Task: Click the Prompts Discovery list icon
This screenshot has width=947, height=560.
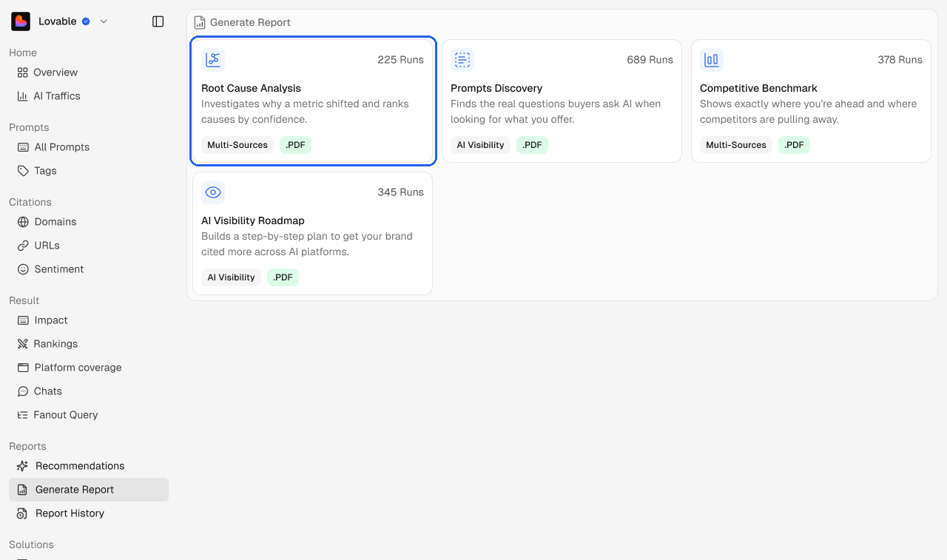Action: click(x=462, y=60)
